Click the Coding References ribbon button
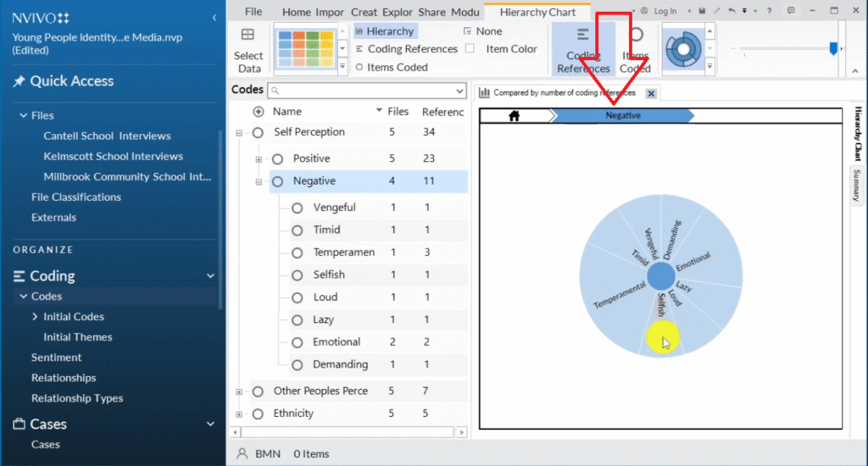 pyautogui.click(x=583, y=49)
